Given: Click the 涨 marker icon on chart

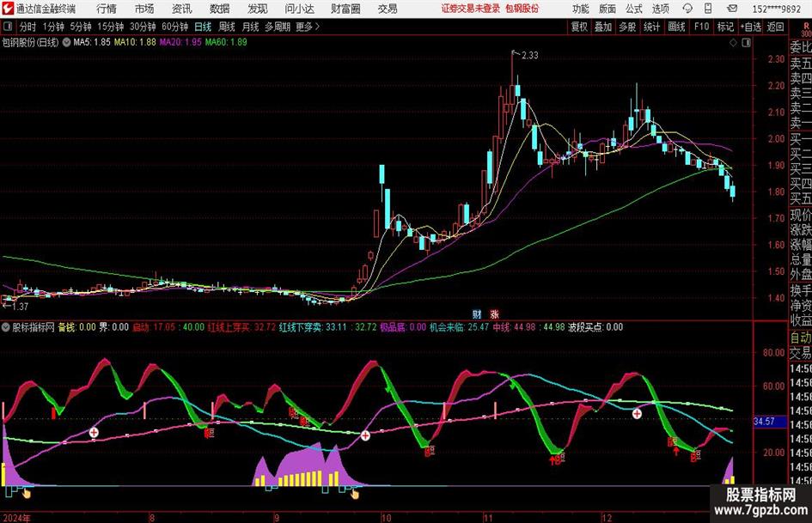Looking at the screenshot, I should pyautogui.click(x=494, y=313).
